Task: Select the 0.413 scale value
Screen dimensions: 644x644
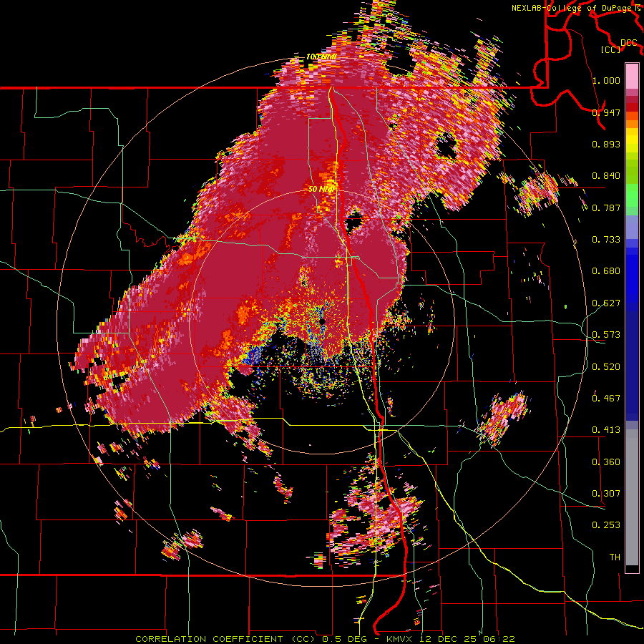Action: tap(606, 430)
